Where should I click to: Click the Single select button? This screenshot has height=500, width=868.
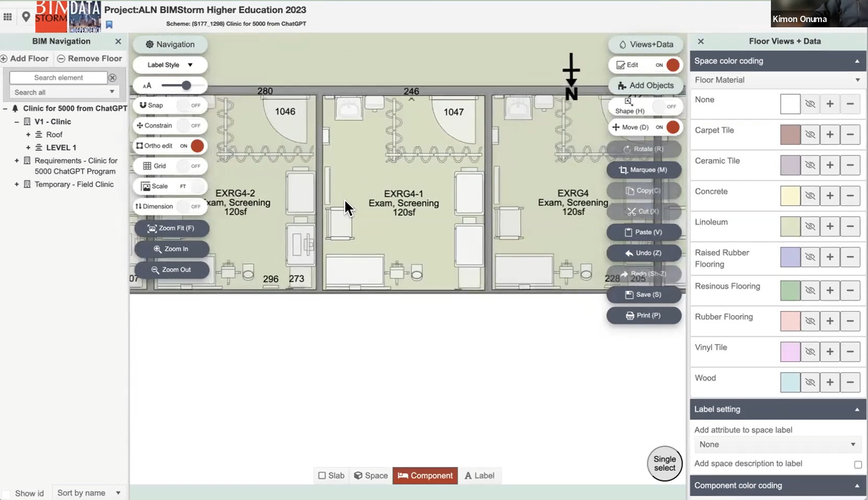click(664, 463)
